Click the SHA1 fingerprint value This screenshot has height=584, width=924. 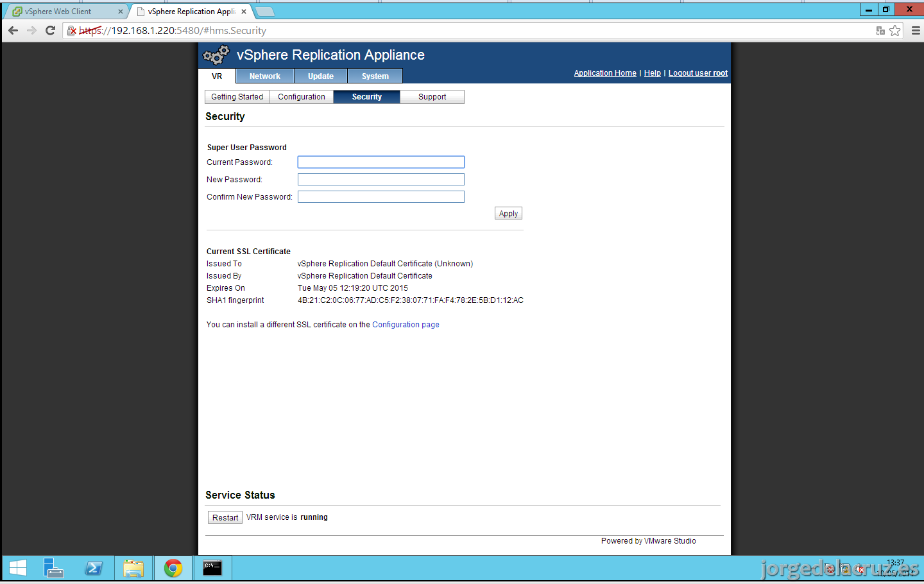point(411,300)
